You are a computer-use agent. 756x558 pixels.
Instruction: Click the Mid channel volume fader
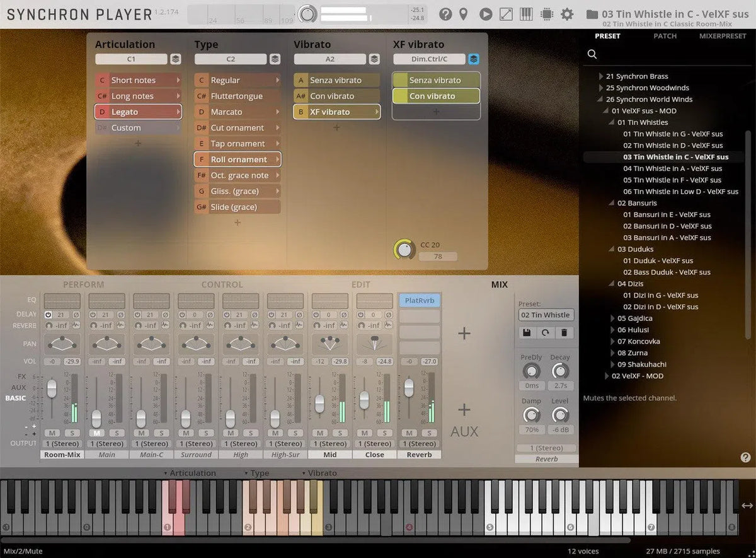[x=320, y=403]
